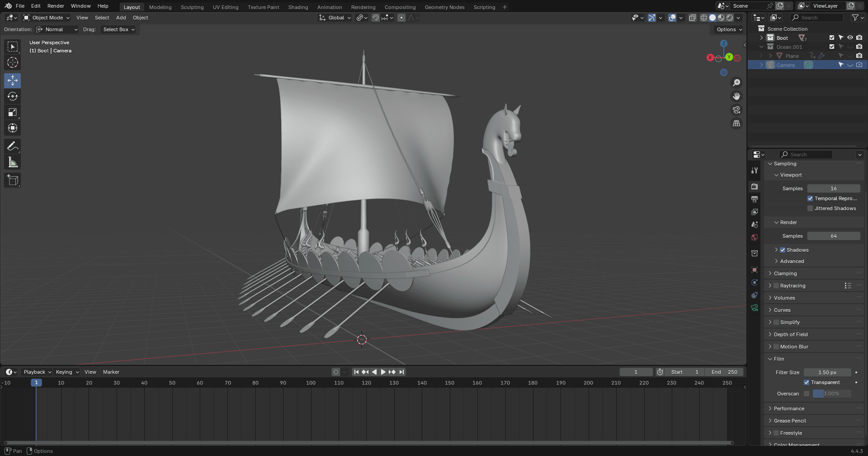This screenshot has width=868, height=456.
Task: Click the viewport Options button
Action: pos(729,29)
